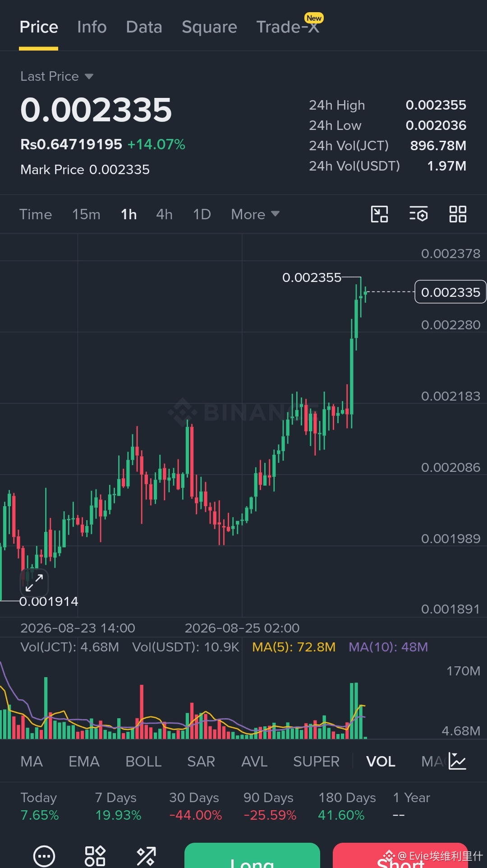Tap the Vol(JCT): 4.68M label
This screenshot has width=487, height=868.
click(70, 647)
